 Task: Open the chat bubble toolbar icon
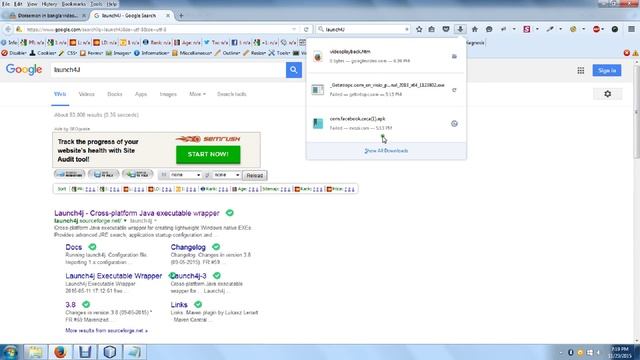click(489, 29)
